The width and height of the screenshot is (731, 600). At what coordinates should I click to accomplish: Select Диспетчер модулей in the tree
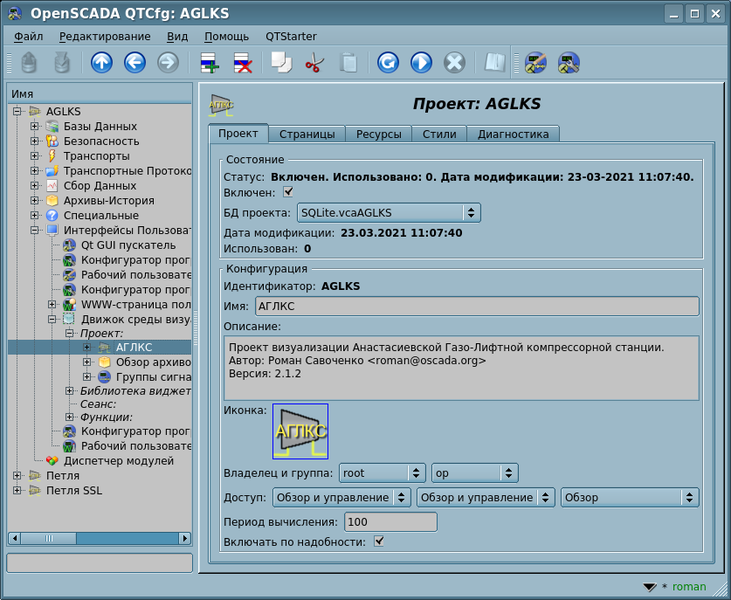coord(118,461)
